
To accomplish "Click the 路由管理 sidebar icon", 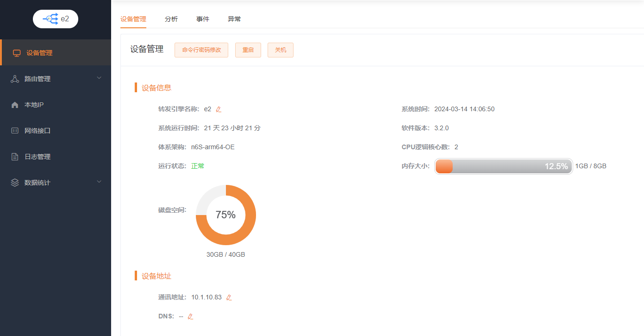I will [x=14, y=78].
